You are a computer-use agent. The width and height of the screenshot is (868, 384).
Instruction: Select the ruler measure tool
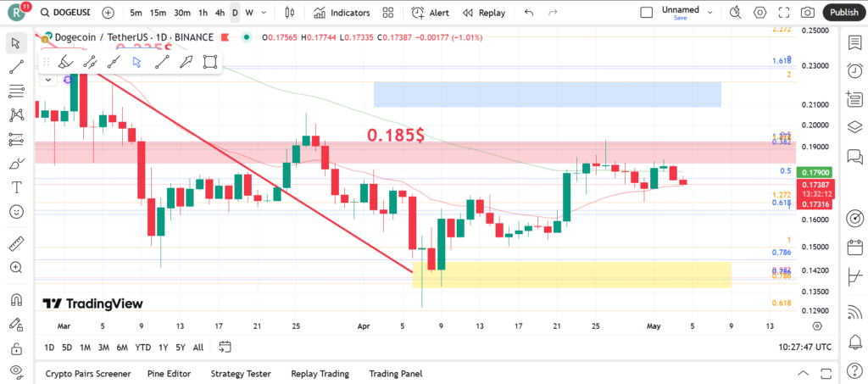17,243
